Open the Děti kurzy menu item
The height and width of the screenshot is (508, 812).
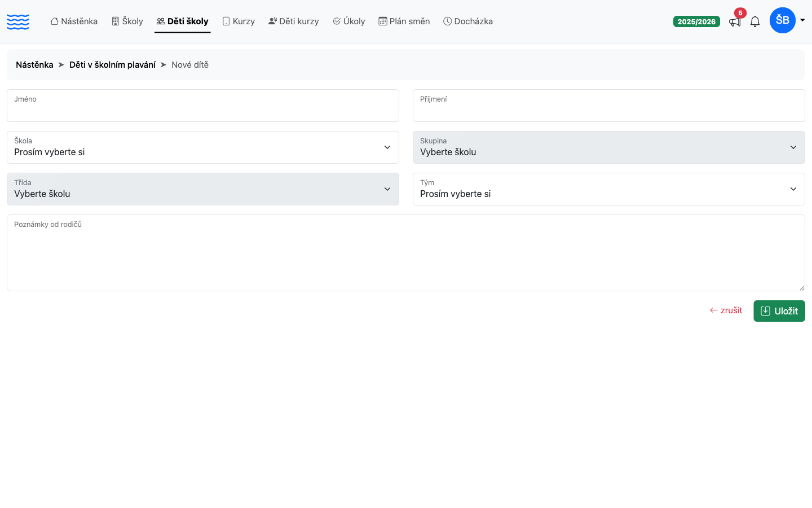[294, 21]
